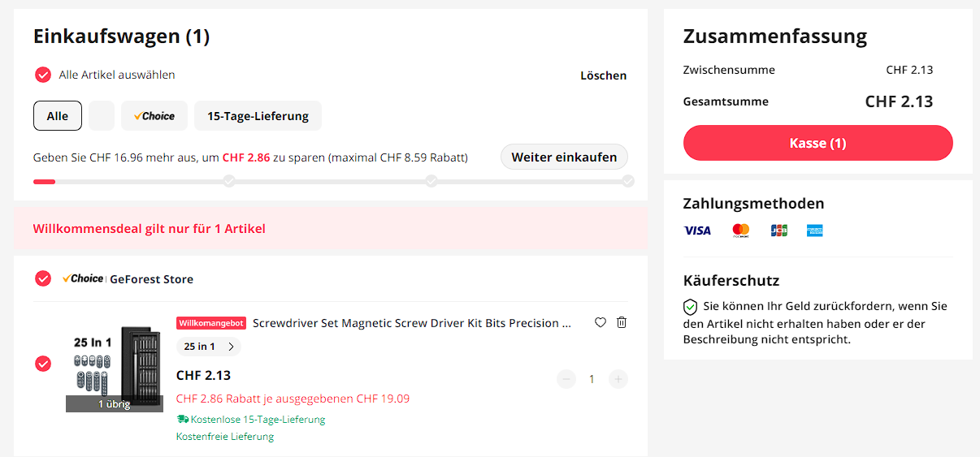Decrease item quantity with minus button

pos(566,379)
